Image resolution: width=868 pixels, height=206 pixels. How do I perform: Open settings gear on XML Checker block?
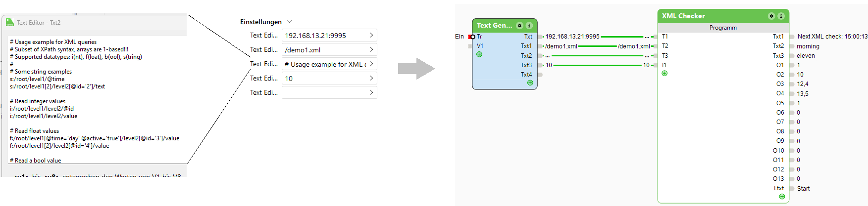(x=771, y=16)
